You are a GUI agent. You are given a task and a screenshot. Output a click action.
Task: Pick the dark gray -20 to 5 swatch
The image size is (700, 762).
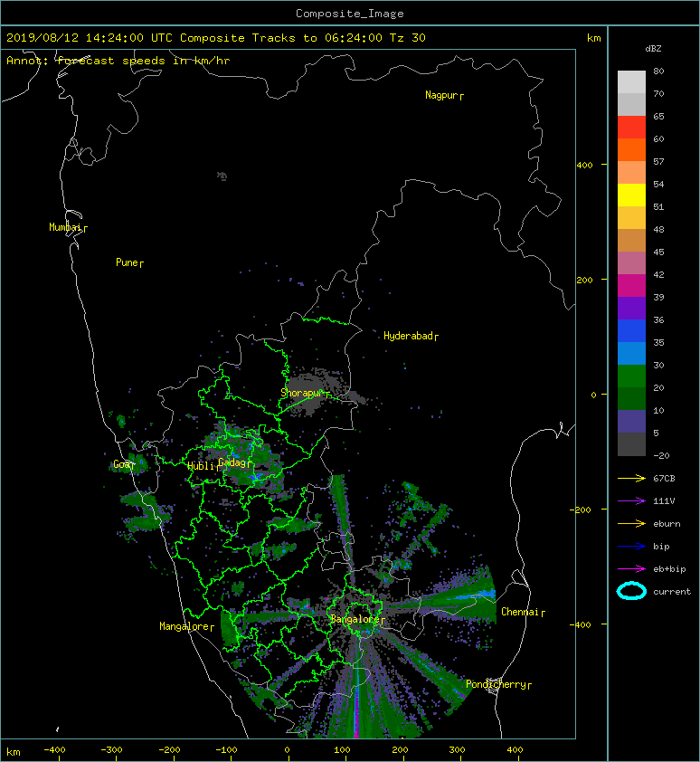point(631,443)
